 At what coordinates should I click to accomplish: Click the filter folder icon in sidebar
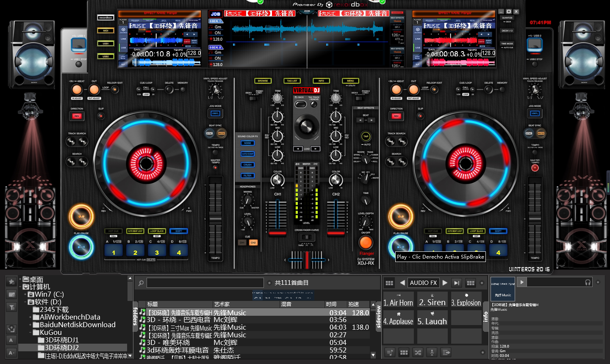(x=11, y=307)
